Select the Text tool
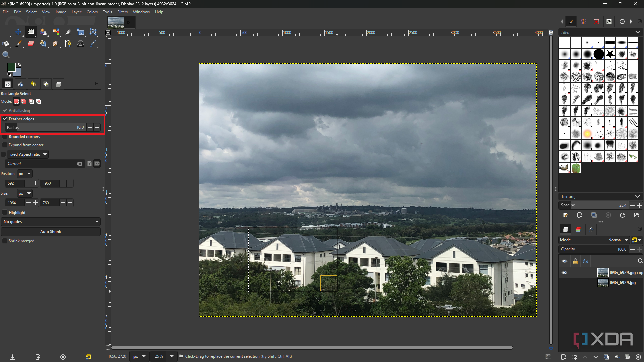 [x=80, y=43]
